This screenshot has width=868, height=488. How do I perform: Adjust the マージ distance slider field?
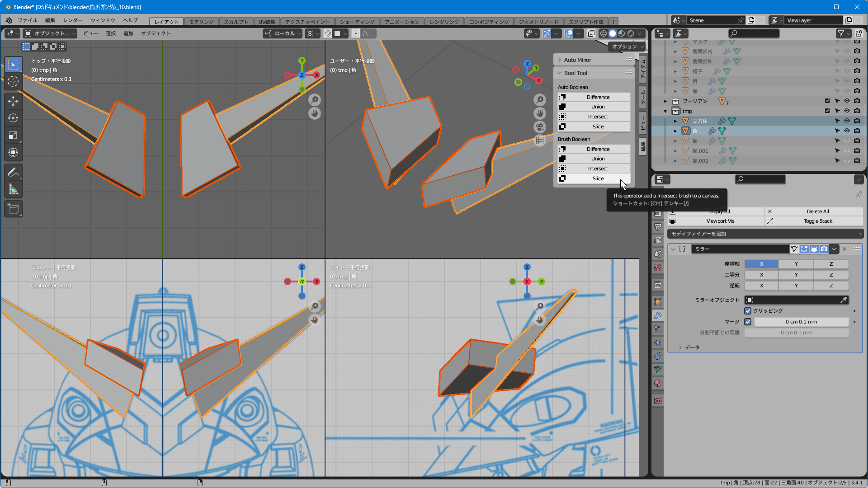coord(801,322)
